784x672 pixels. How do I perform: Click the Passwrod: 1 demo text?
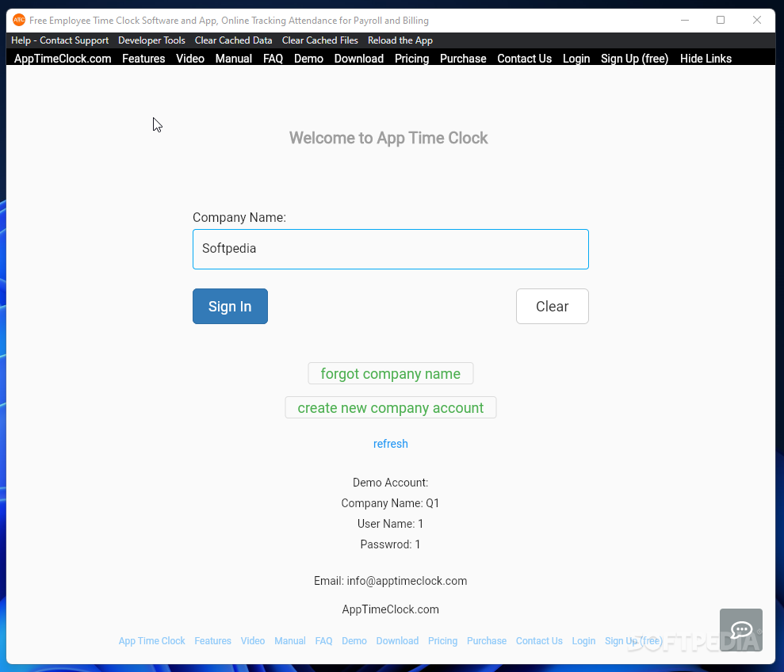click(x=391, y=544)
